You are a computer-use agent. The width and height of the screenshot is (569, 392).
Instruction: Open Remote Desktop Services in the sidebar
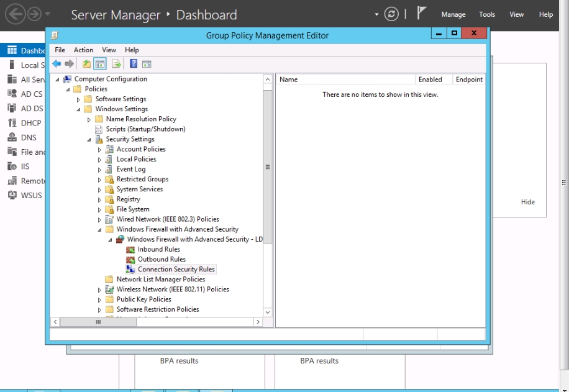26,181
